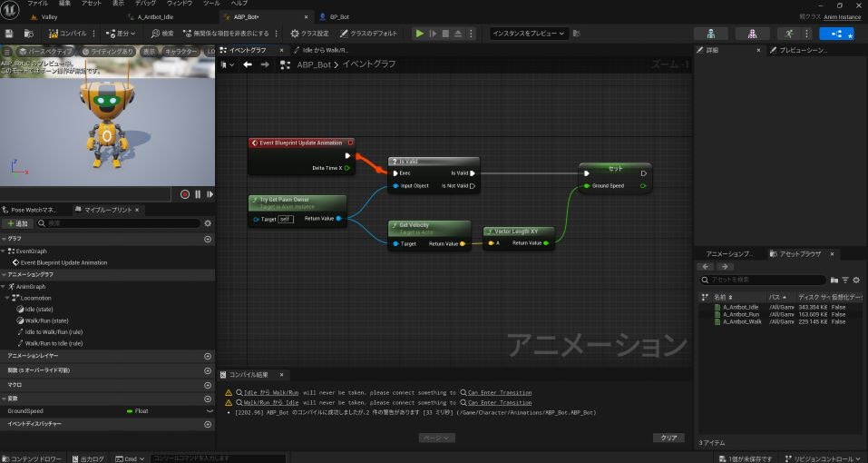Open the graph bookmarks dropdown
This screenshot has width=868, height=463.
click(227, 64)
